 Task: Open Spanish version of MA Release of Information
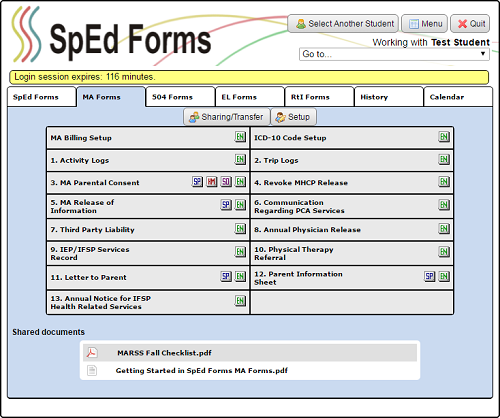226,205
